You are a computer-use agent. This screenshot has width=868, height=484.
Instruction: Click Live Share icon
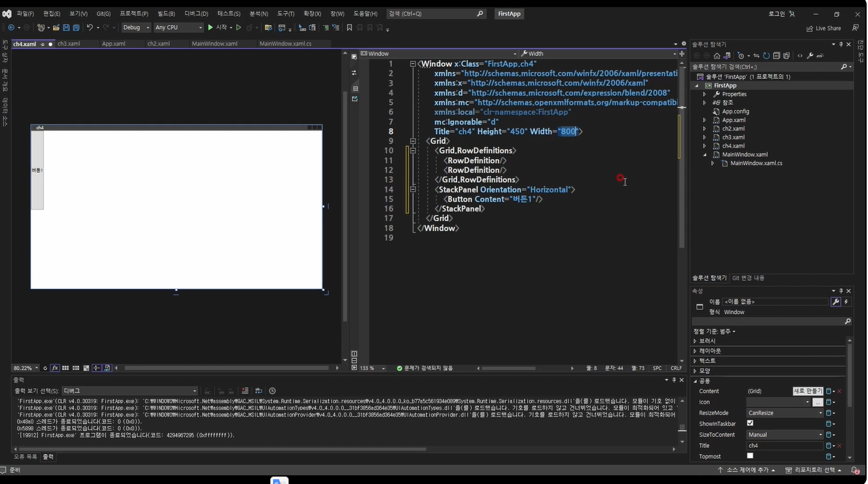point(823,28)
